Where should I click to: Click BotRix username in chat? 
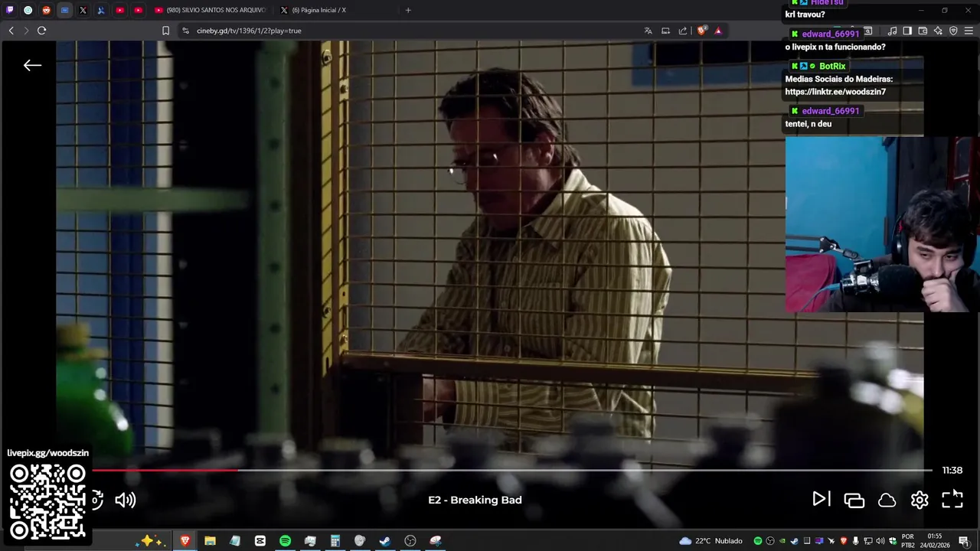pyautogui.click(x=832, y=67)
